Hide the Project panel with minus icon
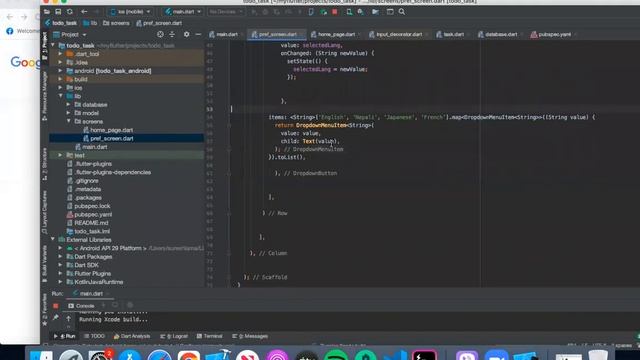The height and width of the screenshot is (360, 640). click(198, 35)
